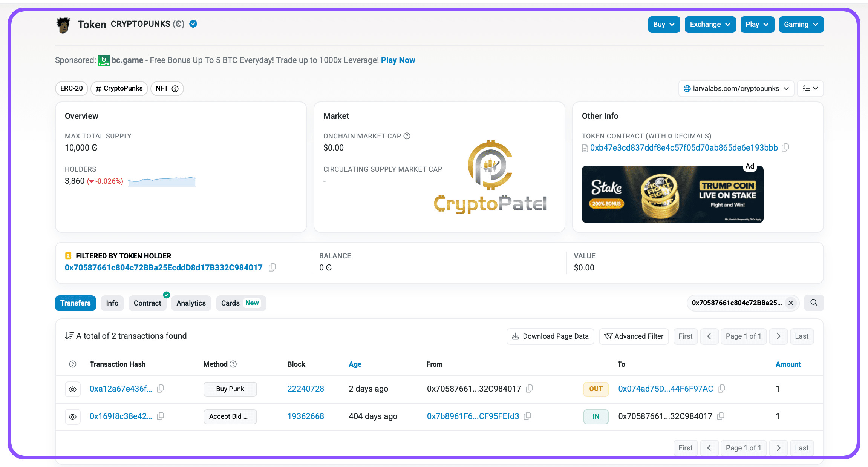Copy transaction hash 0xa12a67e436f

(x=161, y=389)
